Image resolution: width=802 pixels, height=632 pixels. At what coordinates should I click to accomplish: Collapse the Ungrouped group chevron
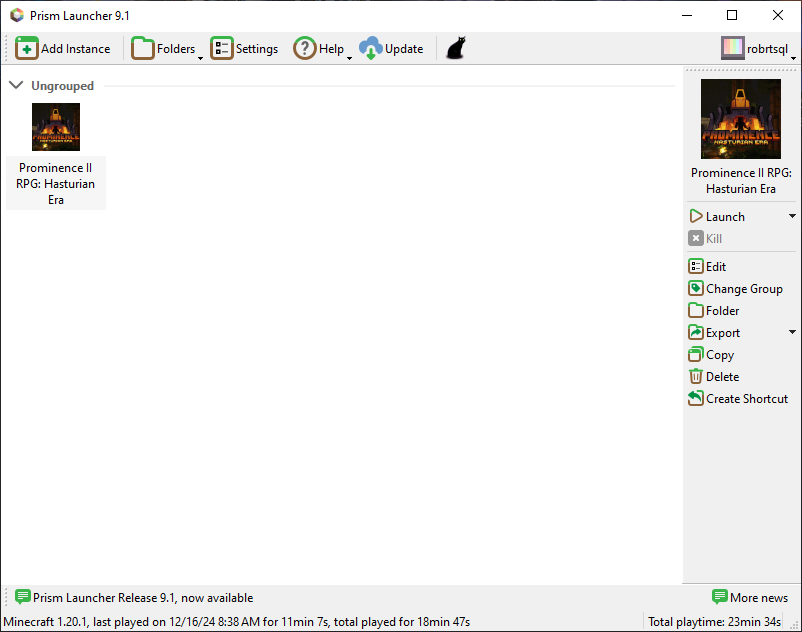pyautogui.click(x=16, y=86)
